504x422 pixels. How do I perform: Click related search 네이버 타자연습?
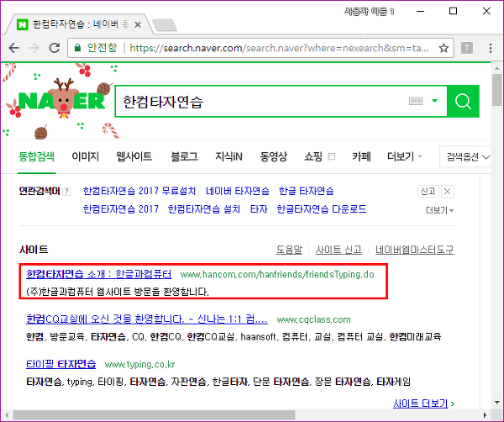coord(238,191)
